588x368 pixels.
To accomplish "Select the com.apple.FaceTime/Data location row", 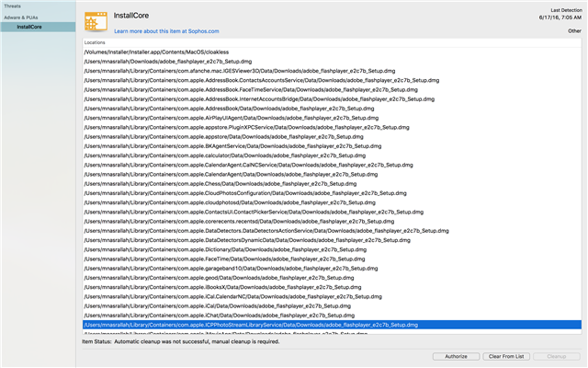I will (332, 259).
